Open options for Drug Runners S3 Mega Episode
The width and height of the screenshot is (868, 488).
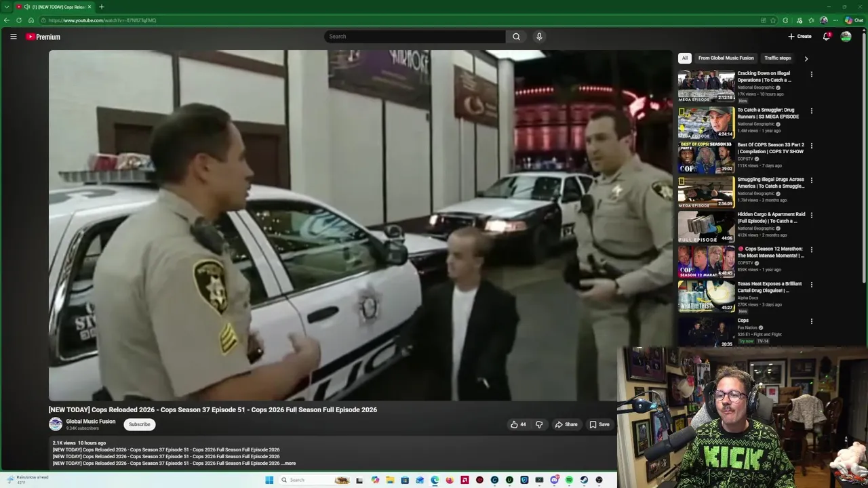(811, 110)
